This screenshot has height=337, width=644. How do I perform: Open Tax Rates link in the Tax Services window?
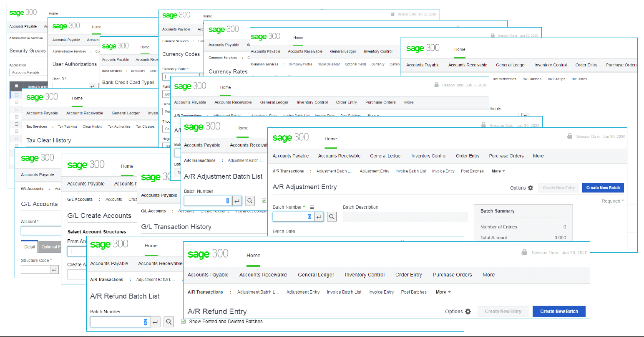point(579,79)
